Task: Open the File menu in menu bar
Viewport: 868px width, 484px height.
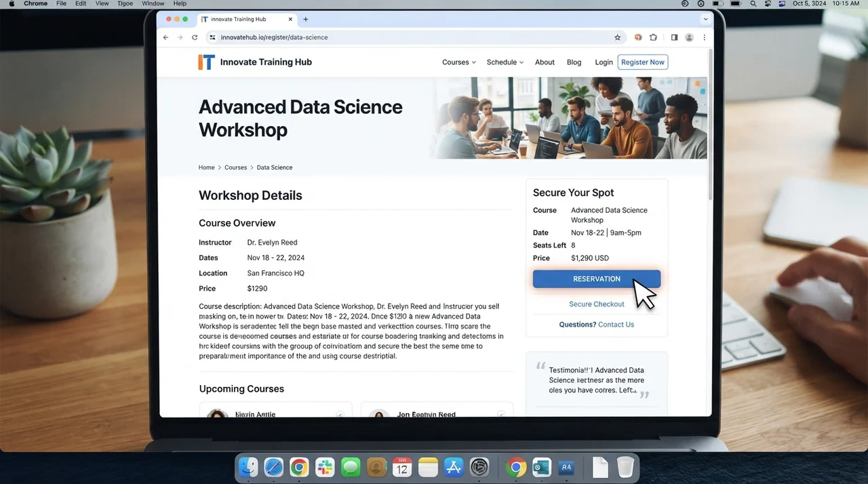Action: tap(61, 3)
